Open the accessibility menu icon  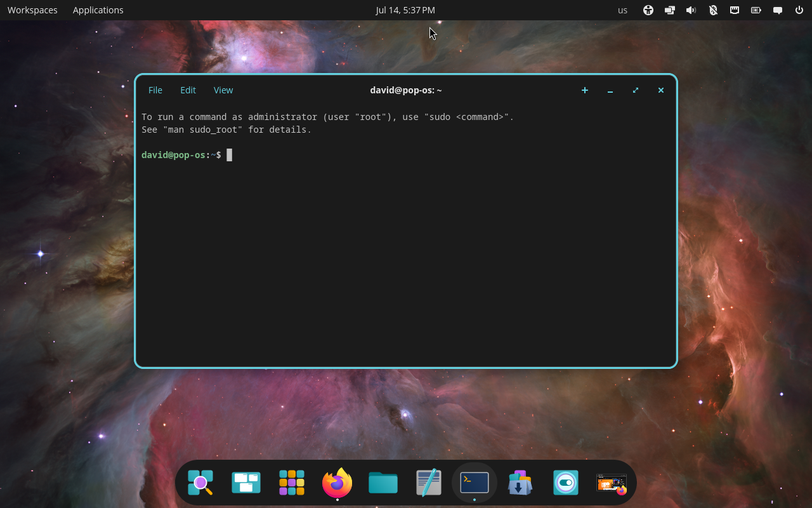(648, 10)
